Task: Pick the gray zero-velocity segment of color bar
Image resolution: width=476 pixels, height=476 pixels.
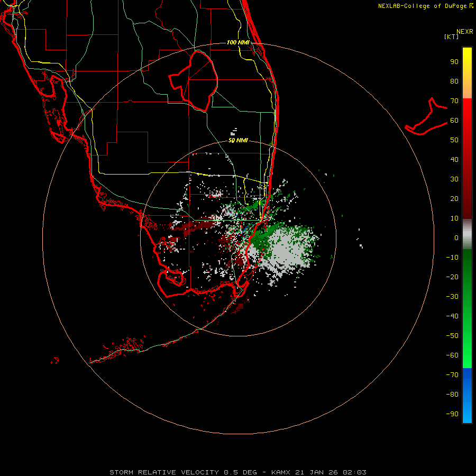Action: pos(467,234)
